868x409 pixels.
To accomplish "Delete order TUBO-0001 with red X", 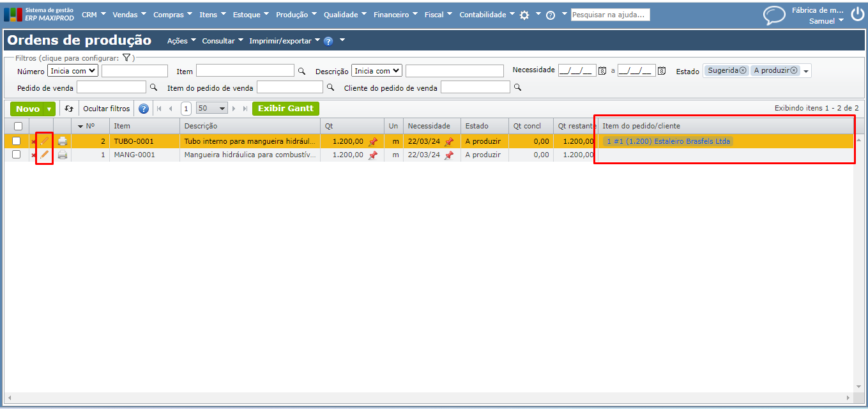I will [34, 142].
